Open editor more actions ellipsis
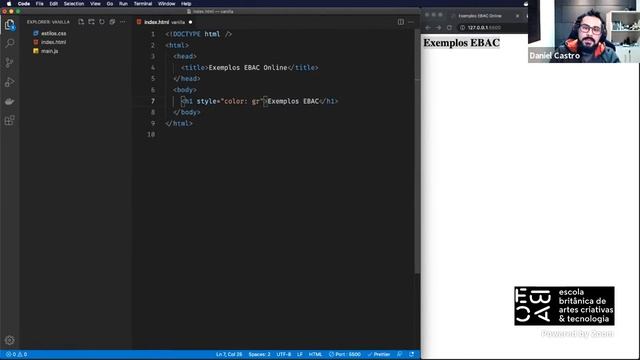This screenshot has height=360, width=640. click(x=411, y=22)
